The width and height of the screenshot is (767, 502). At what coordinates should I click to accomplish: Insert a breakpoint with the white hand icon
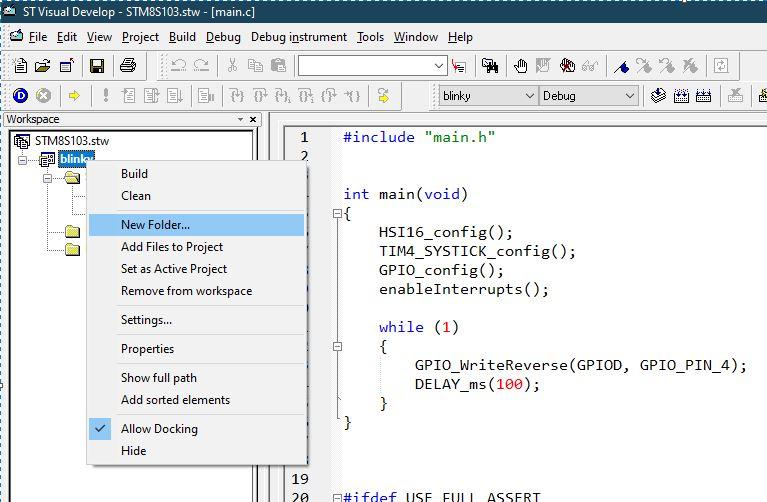tap(520, 66)
